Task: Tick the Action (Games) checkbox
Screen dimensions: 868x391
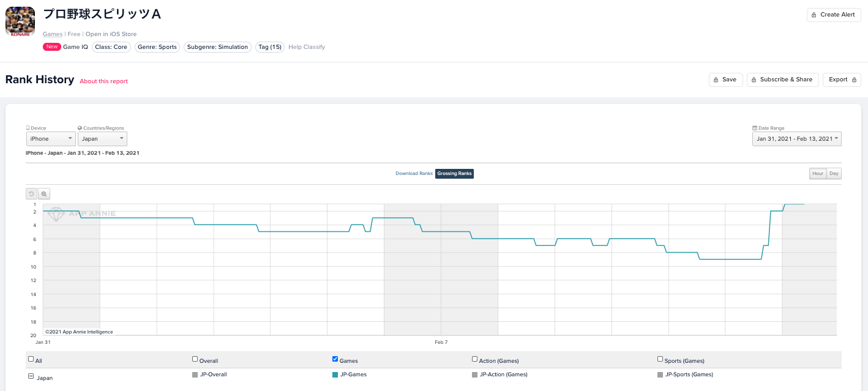Action: pyautogui.click(x=475, y=359)
